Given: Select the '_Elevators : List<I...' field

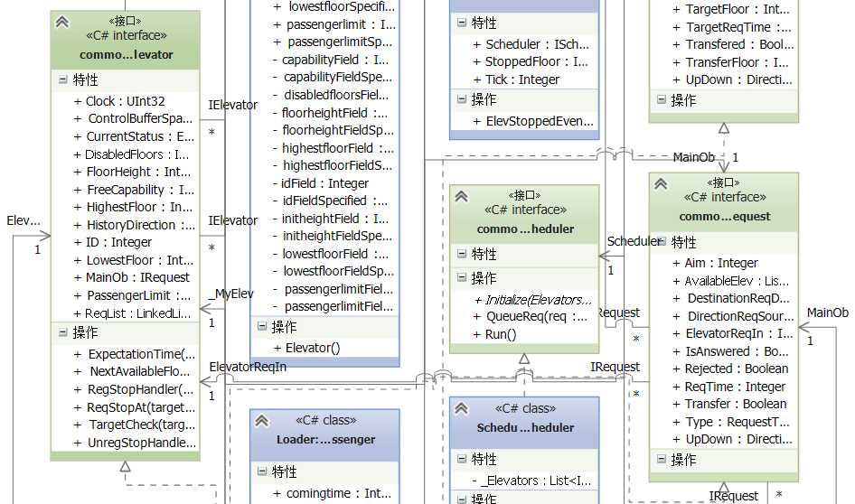Looking at the screenshot, I should (531, 481).
